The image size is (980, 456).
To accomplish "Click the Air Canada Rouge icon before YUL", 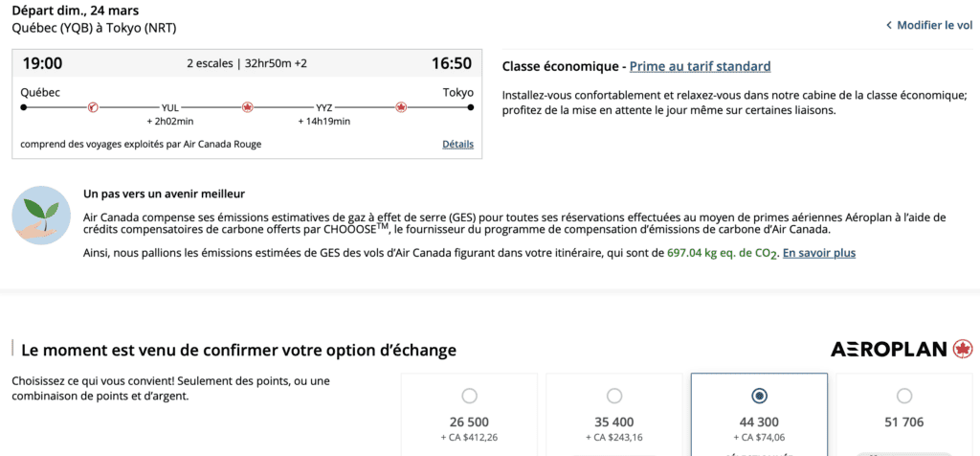I will click(93, 107).
